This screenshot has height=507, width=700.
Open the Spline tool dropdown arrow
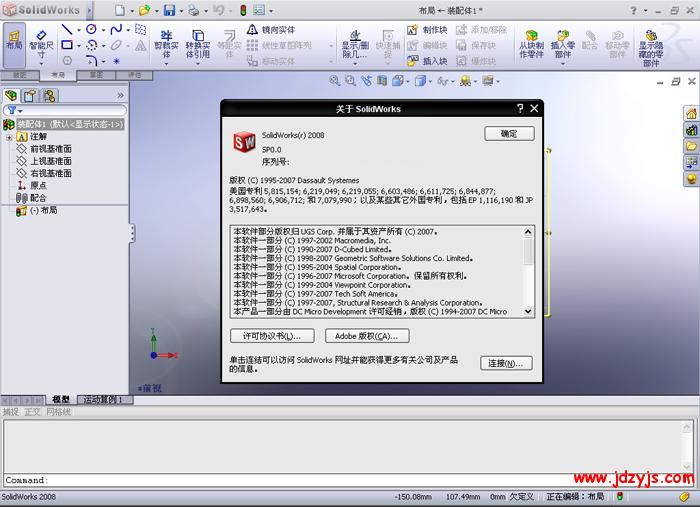[x=128, y=30]
